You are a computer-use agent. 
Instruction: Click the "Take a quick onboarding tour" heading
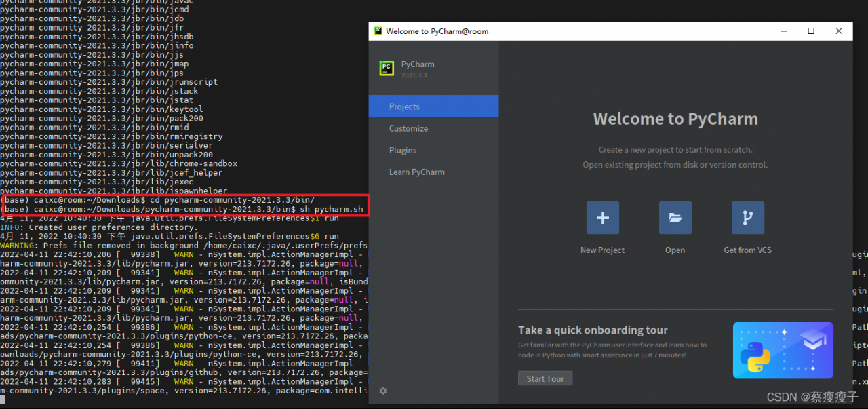(593, 330)
